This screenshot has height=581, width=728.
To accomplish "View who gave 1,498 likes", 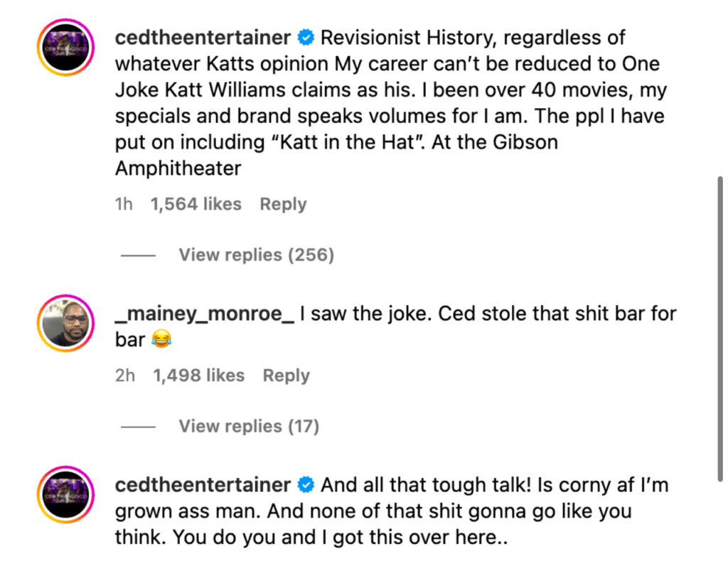I will pos(199,375).
